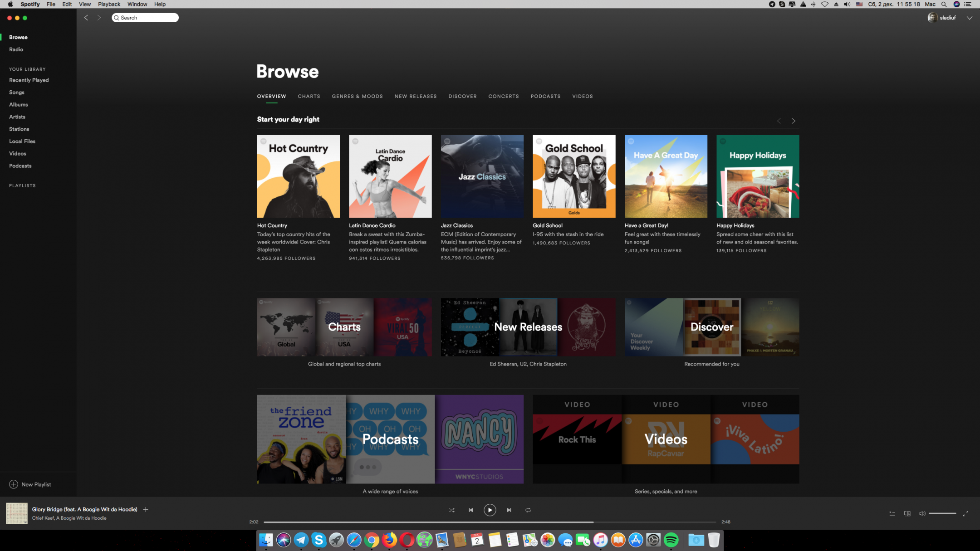
Task: Open Gold School playlist cover
Action: (x=574, y=176)
